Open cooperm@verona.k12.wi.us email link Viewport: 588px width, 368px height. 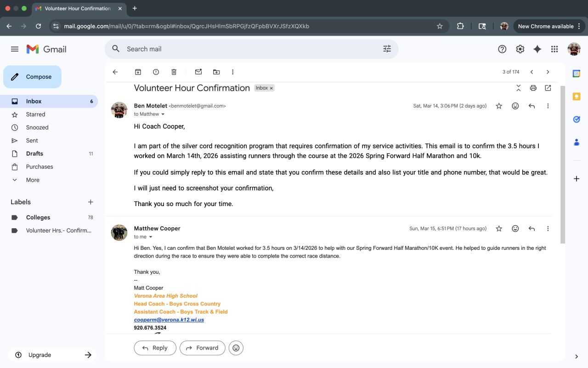[169, 320]
